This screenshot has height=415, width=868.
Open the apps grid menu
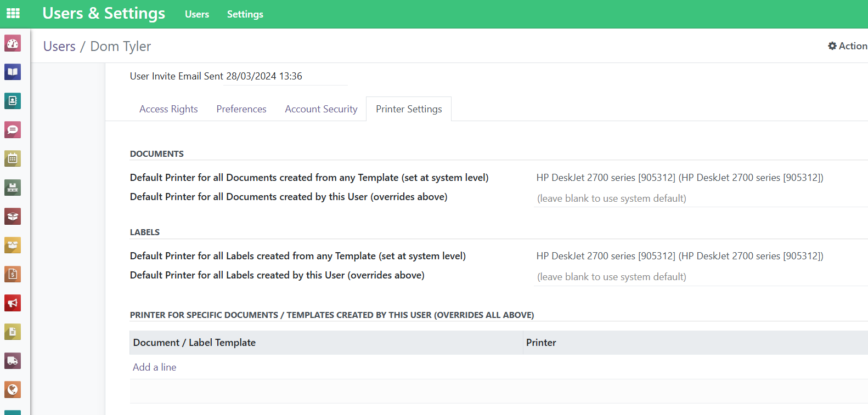pyautogui.click(x=13, y=13)
